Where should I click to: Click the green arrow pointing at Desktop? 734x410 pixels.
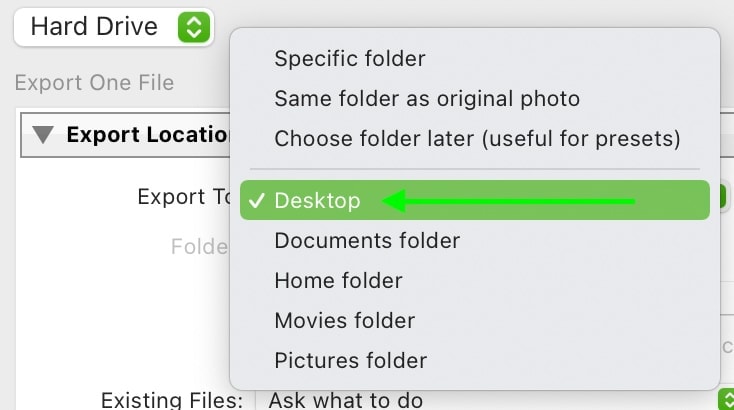click(x=508, y=202)
